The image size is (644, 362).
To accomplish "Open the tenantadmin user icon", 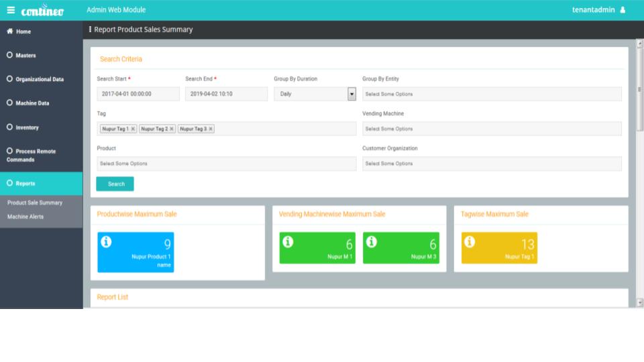I will pos(623,10).
